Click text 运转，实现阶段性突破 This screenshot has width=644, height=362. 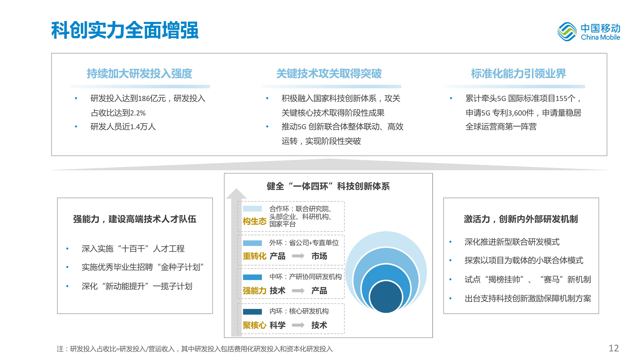(321, 141)
